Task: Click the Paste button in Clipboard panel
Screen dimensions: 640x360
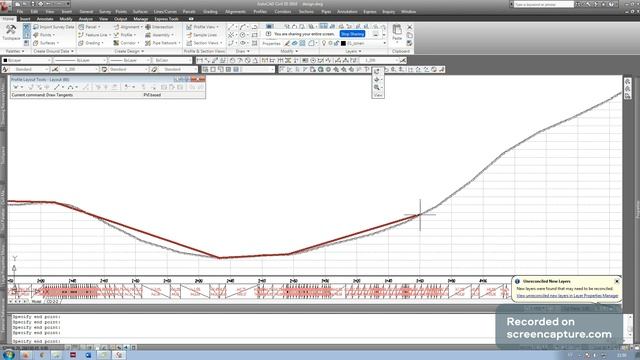Action: tap(397, 33)
